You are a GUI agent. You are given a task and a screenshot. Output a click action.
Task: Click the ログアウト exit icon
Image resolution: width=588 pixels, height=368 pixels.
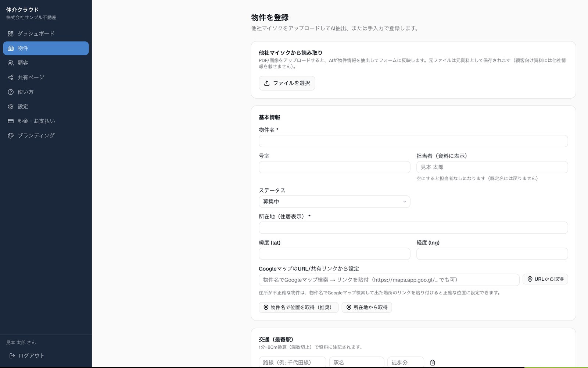(12, 355)
